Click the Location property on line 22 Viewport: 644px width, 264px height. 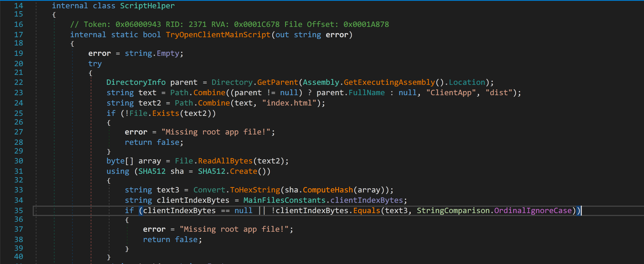tap(467, 82)
